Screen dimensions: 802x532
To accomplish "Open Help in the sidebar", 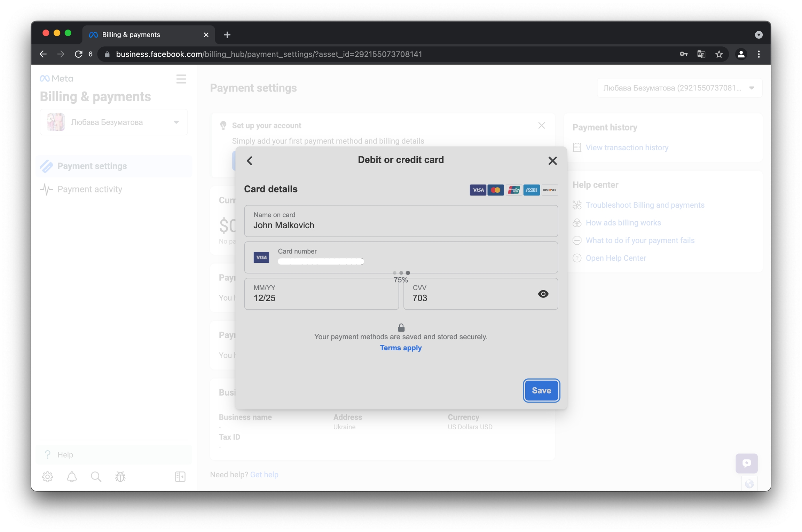I will pyautogui.click(x=114, y=455).
